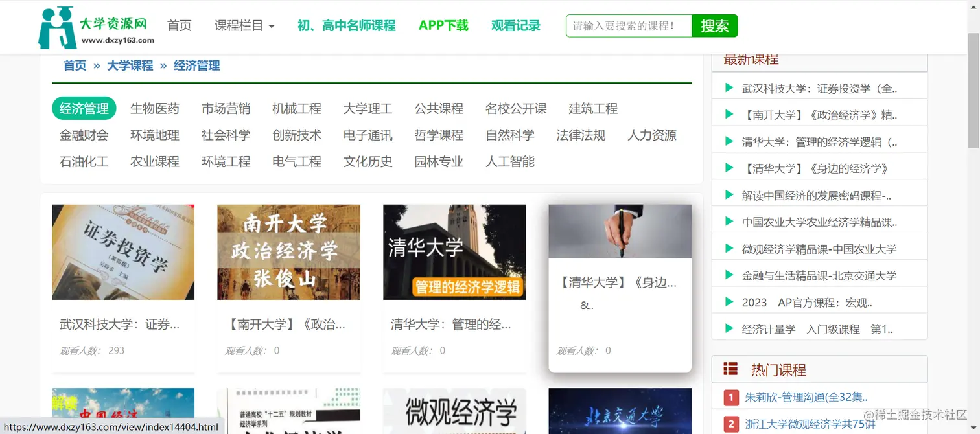This screenshot has width=980, height=434.
Task: Select the 社会科学 category
Action: click(226, 135)
